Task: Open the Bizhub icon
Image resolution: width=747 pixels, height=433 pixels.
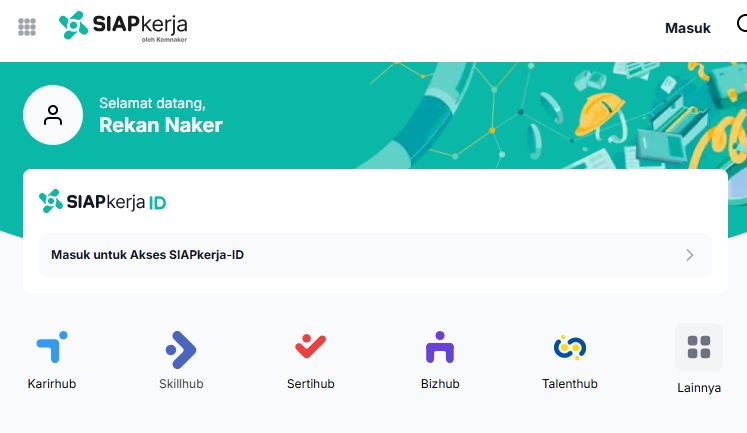Action: 440,348
